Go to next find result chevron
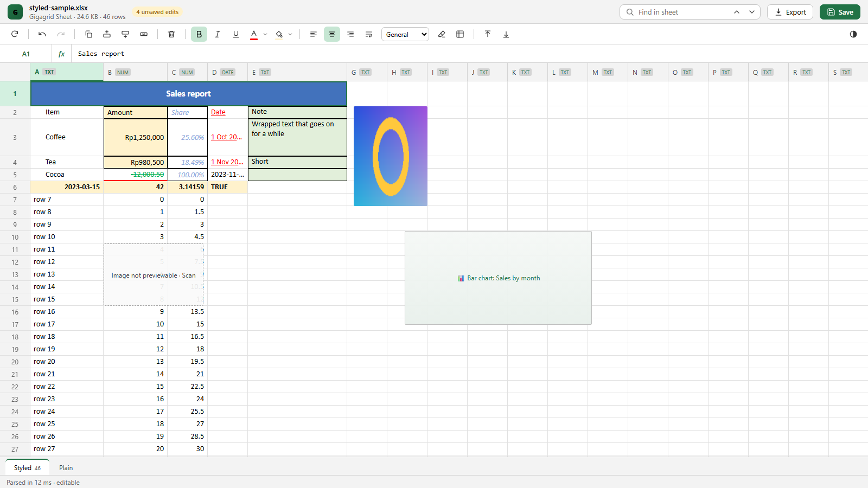Screen dimensions: 868x488 (x=752, y=12)
